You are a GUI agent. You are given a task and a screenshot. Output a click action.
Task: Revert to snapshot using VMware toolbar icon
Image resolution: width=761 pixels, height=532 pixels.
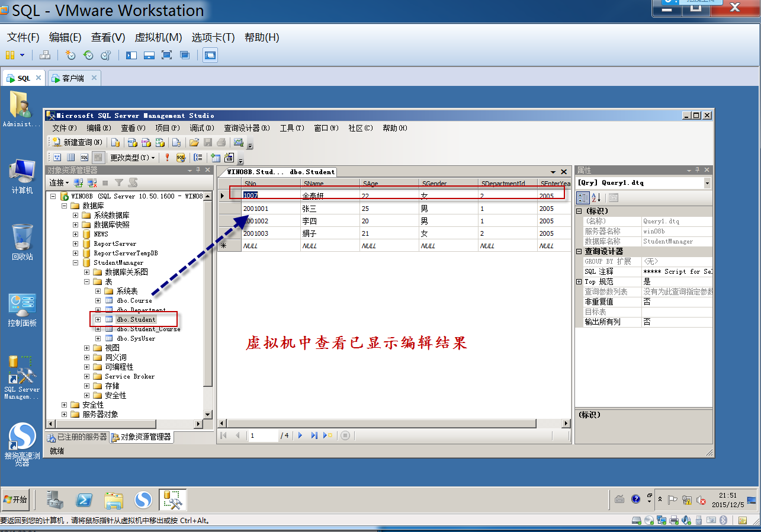coord(88,55)
